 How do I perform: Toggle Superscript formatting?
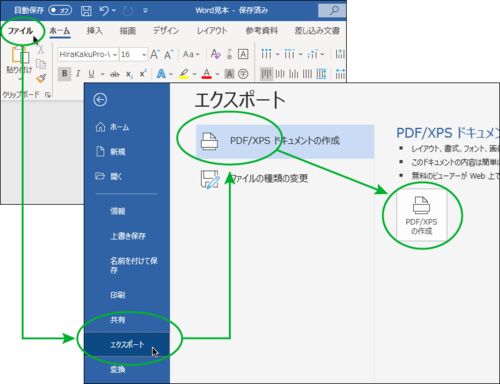[x=143, y=73]
